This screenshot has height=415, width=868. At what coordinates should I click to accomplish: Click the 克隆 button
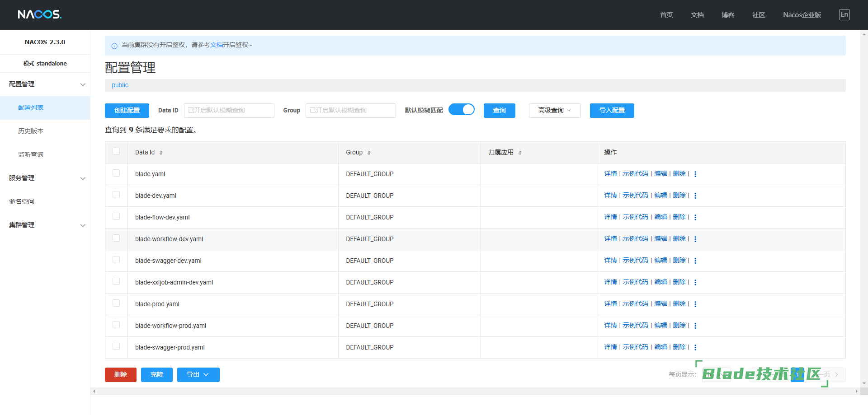tap(157, 375)
